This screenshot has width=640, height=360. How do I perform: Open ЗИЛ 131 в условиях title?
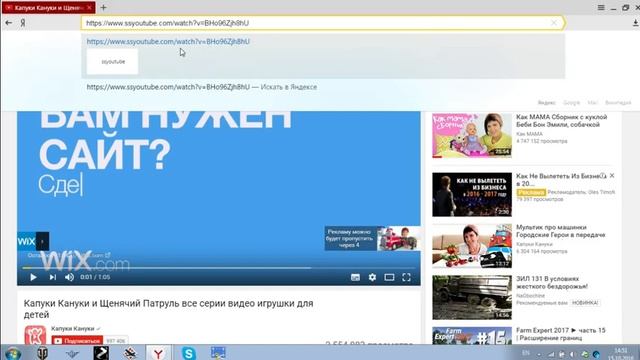click(x=552, y=282)
